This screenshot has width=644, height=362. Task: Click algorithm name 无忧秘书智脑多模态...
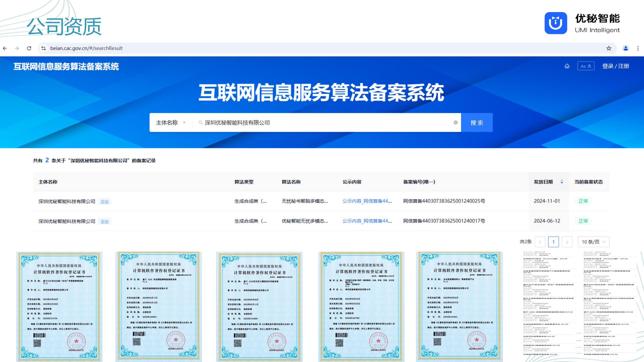point(305,201)
